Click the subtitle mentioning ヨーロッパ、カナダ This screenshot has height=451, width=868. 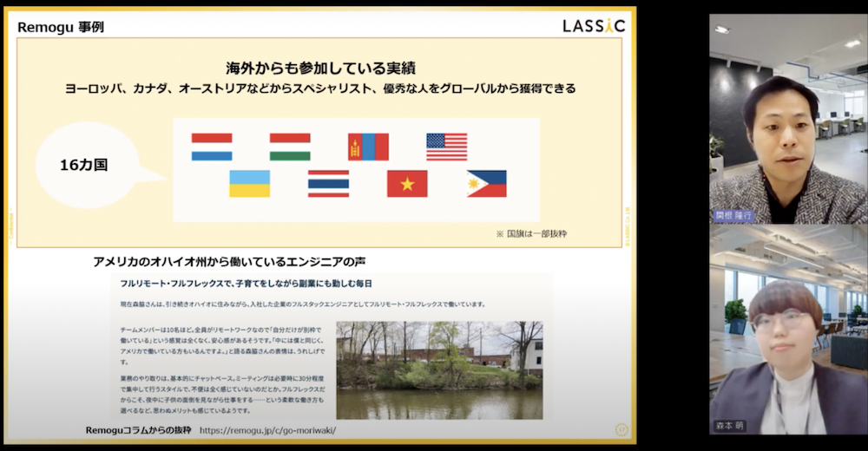(320, 88)
